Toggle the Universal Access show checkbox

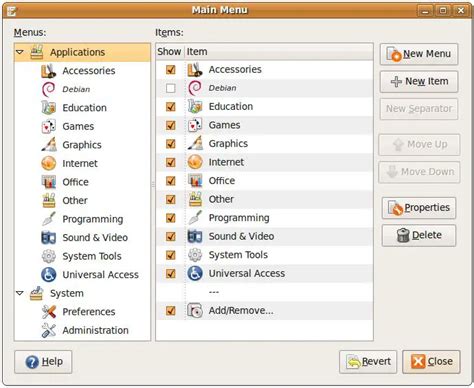(171, 273)
